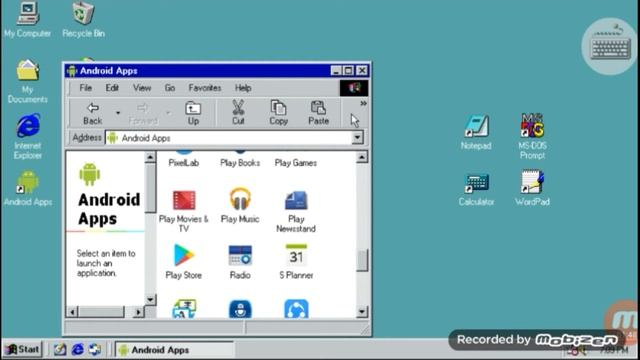Click the file list scroll down arrow
Viewport: 640px width, 360px height.
(x=362, y=312)
